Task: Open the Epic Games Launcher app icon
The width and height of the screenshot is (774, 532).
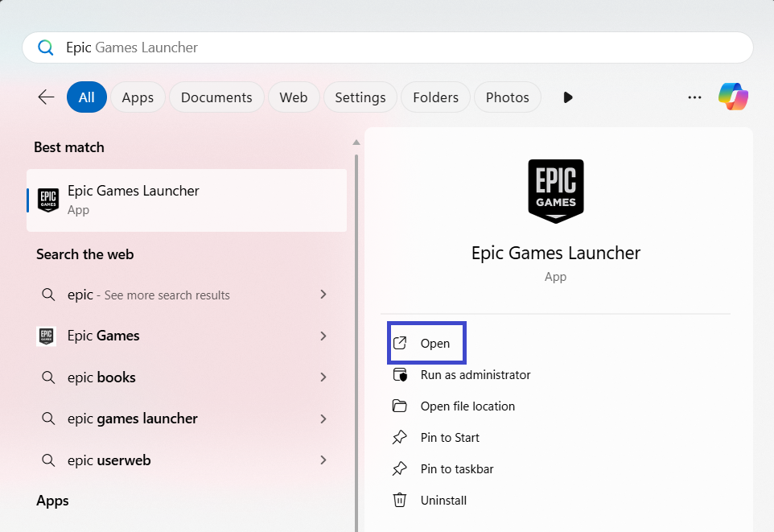Action: coord(47,199)
